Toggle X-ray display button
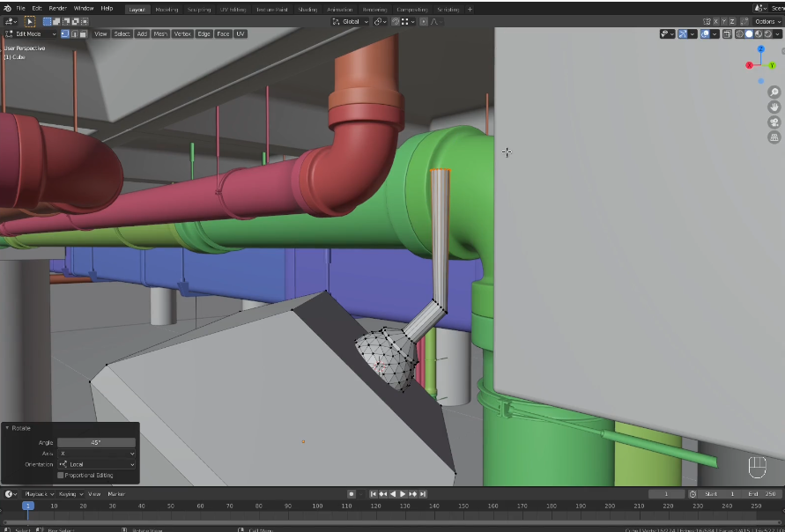 click(x=727, y=34)
